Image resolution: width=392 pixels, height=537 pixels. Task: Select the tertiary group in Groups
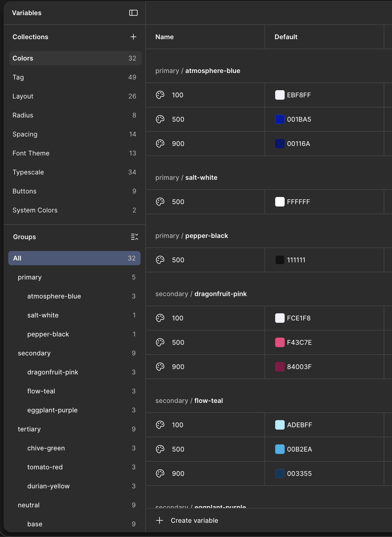pyautogui.click(x=74, y=429)
